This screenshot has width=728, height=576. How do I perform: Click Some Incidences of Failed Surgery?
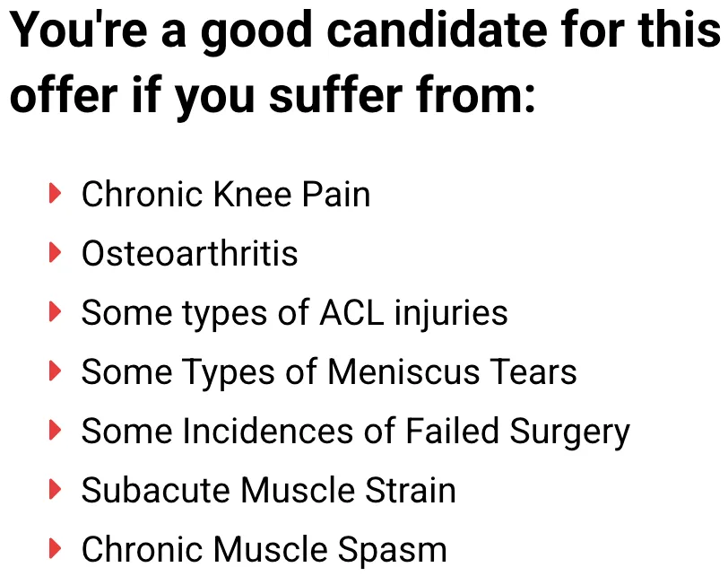click(x=356, y=432)
